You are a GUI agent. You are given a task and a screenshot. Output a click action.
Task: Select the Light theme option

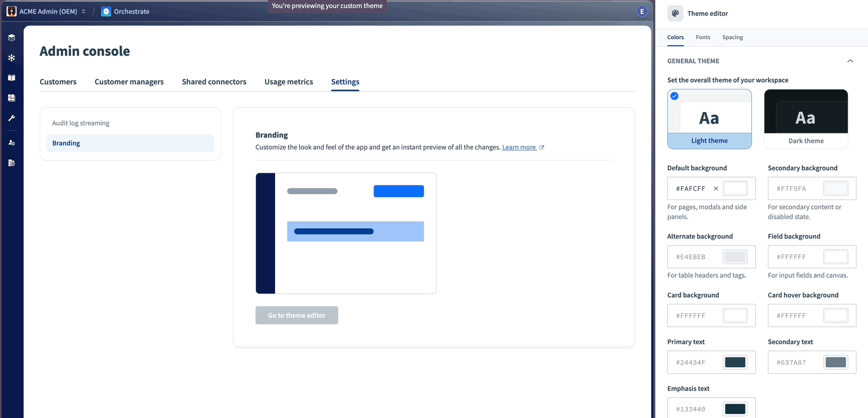pyautogui.click(x=709, y=119)
